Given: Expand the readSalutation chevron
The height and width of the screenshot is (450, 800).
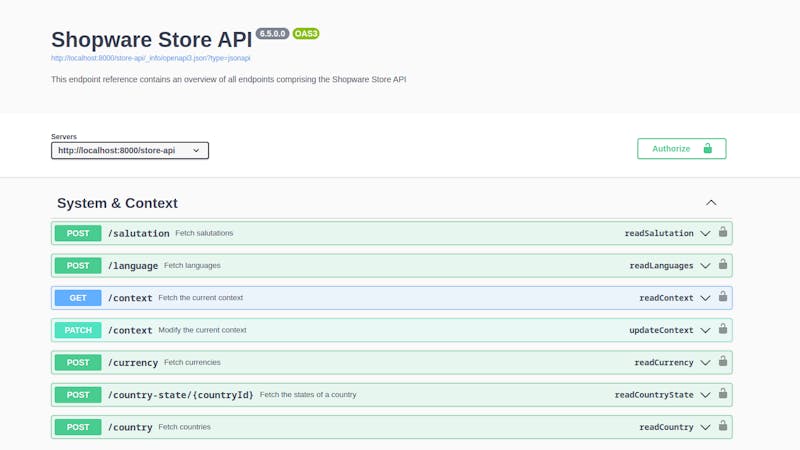Looking at the screenshot, I should (x=705, y=234).
